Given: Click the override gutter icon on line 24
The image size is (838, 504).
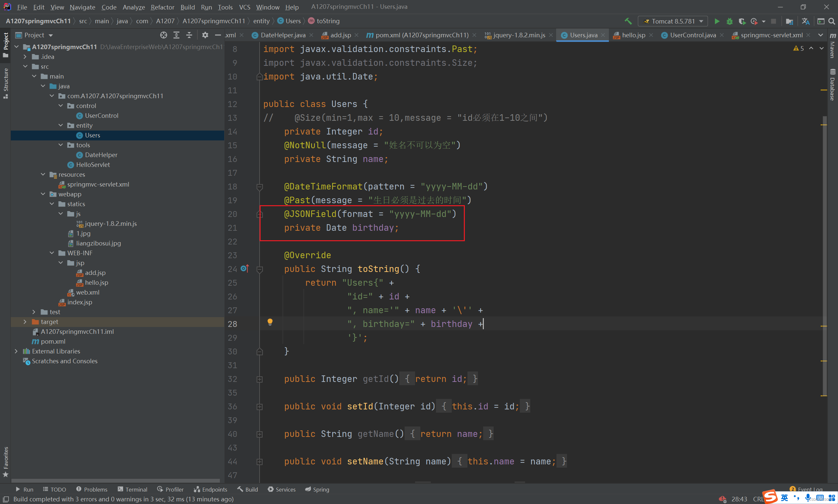Looking at the screenshot, I should (x=245, y=269).
